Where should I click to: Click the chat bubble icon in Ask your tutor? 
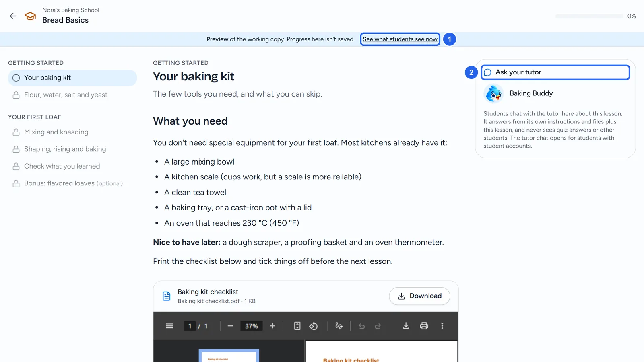point(487,72)
